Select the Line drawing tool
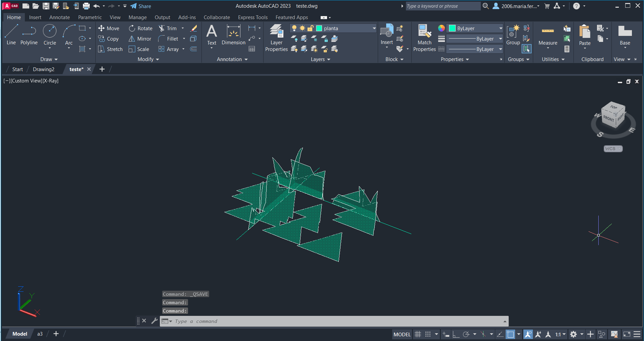This screenshot has width=644, height=341. [11, 35]
